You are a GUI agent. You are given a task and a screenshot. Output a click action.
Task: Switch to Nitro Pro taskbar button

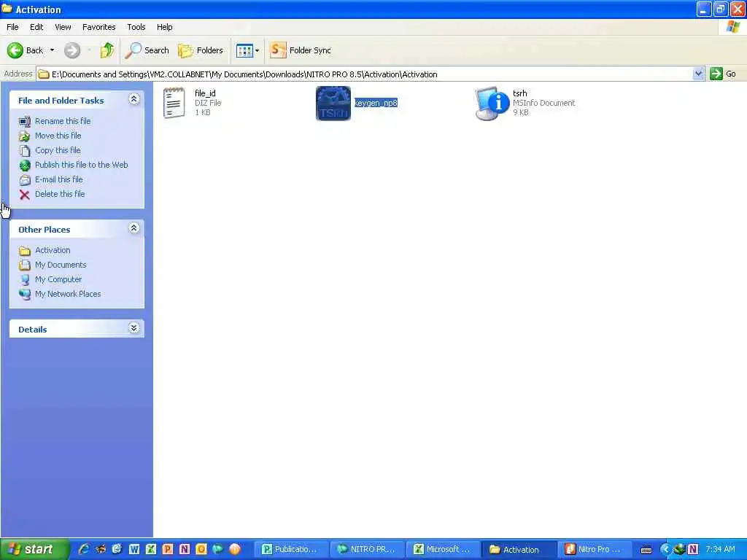595,550
